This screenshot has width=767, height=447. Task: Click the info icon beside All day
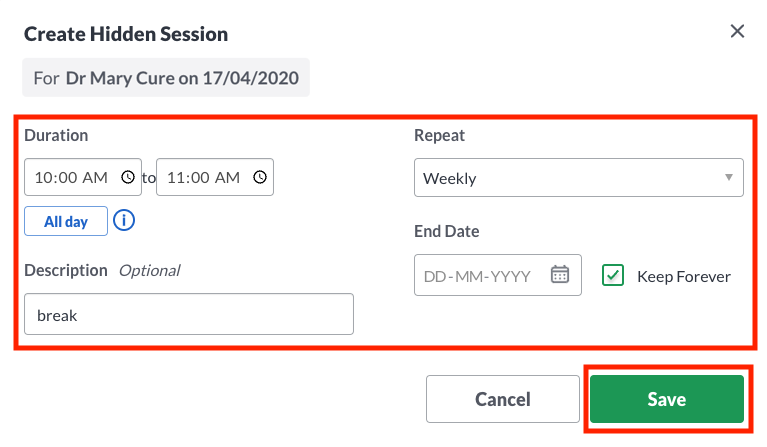(x=124, y=221)
